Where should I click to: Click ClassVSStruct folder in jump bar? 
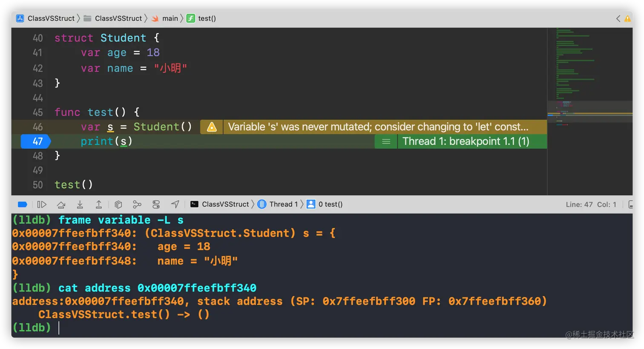113,18
